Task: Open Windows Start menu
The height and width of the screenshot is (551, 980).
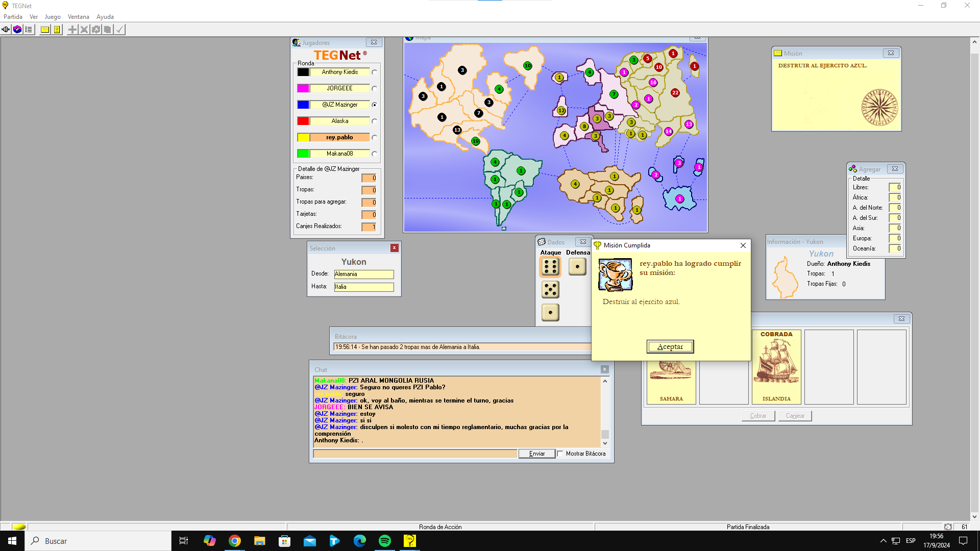Action: click(x=12, y=541)
